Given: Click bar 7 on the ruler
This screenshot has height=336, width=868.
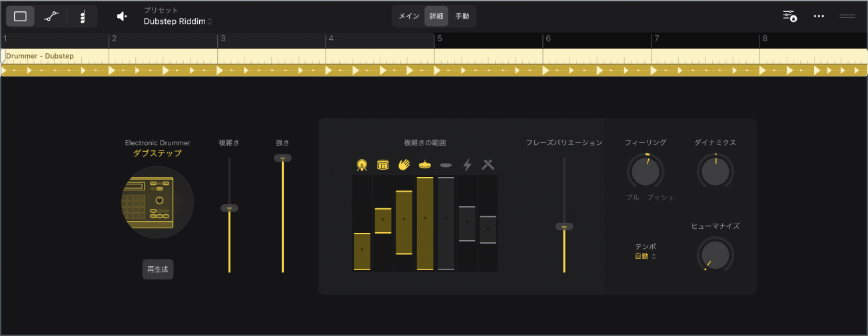Looking at the screenshot, I should click(x=656, y=39).
